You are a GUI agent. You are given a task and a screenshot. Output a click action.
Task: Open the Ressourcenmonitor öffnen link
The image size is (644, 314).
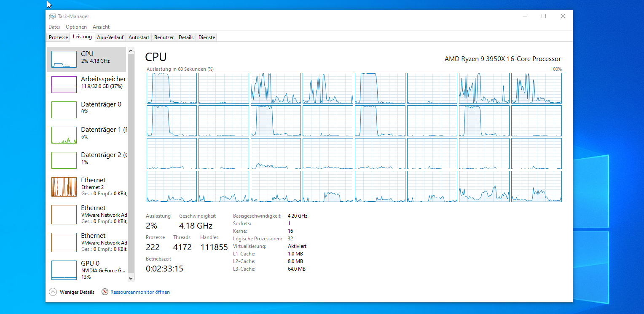[x=140, y=292]
